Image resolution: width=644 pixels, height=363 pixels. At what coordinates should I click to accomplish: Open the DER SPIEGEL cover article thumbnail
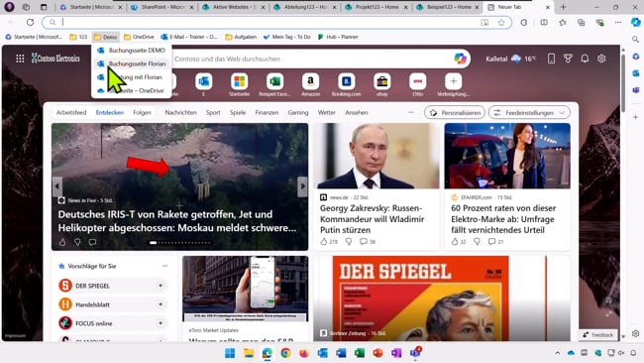442,299
